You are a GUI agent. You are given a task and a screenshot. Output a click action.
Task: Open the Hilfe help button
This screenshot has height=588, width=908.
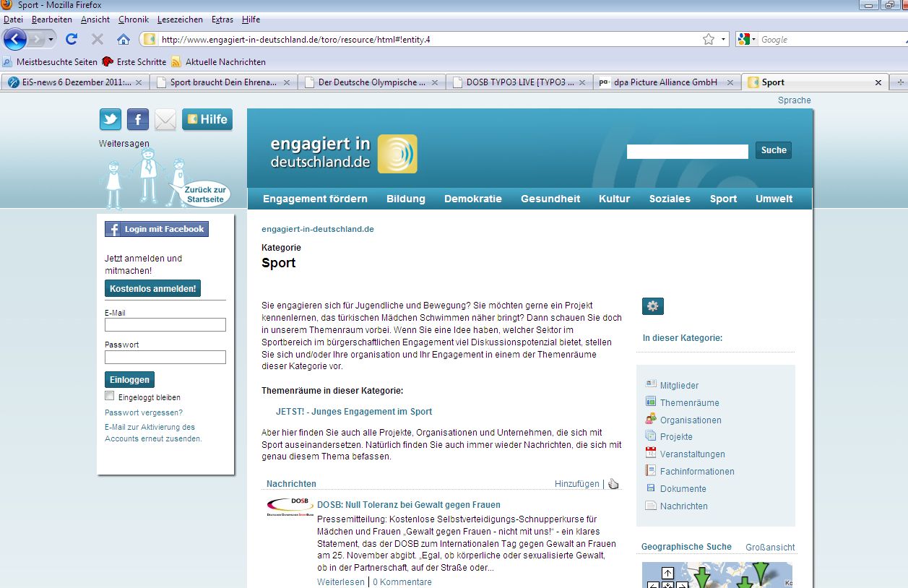pos(207,119)
